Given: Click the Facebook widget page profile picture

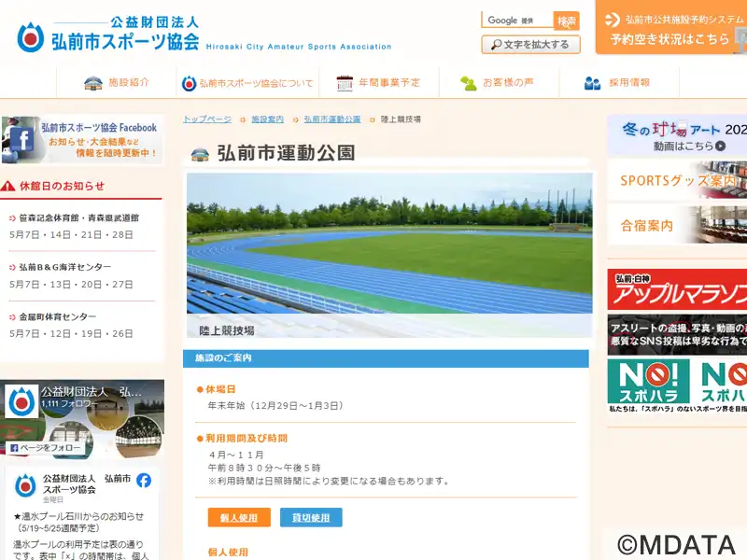Looking at the screenshot, I should pyautogui.click(x=21, y=401).
